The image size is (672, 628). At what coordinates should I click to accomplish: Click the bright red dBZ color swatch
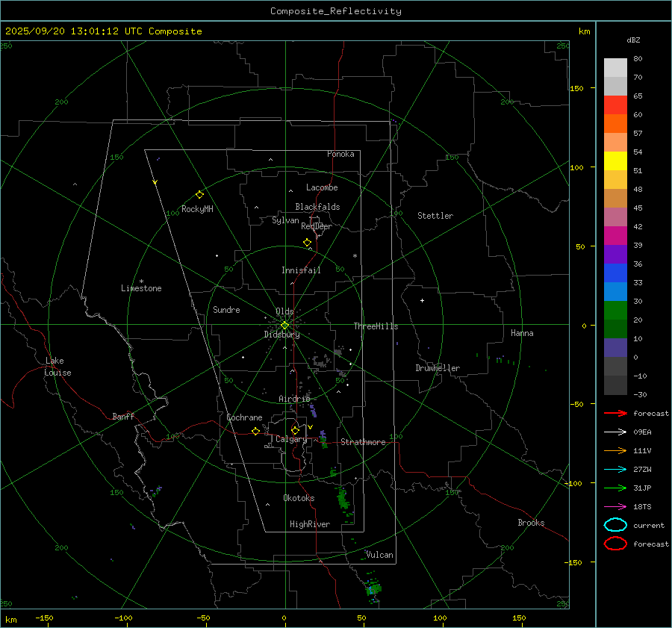615,105
